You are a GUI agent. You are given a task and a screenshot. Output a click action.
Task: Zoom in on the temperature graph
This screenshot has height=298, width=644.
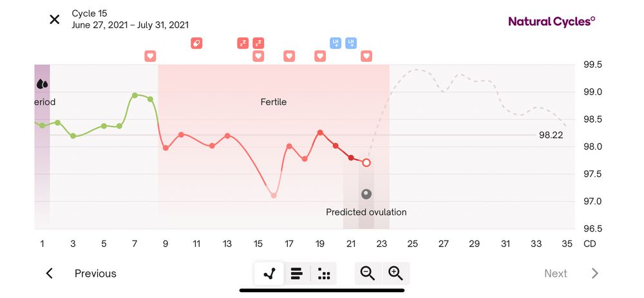(395, 273)
